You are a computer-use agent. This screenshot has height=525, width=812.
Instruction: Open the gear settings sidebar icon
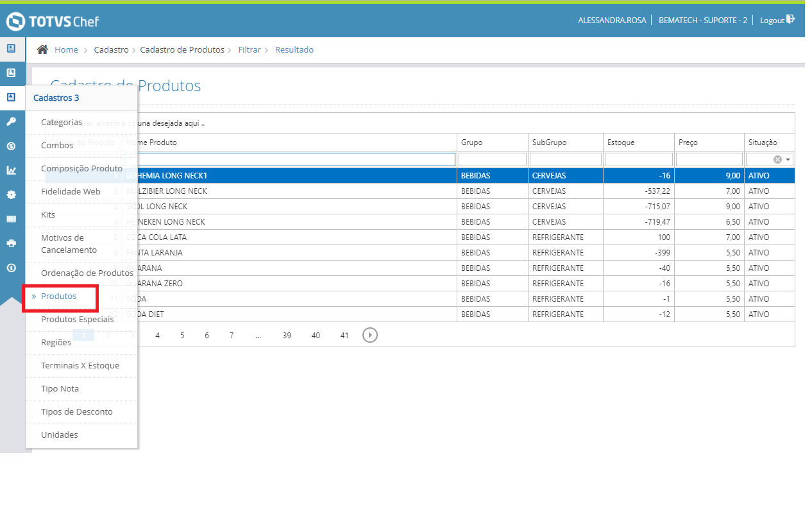11,194
